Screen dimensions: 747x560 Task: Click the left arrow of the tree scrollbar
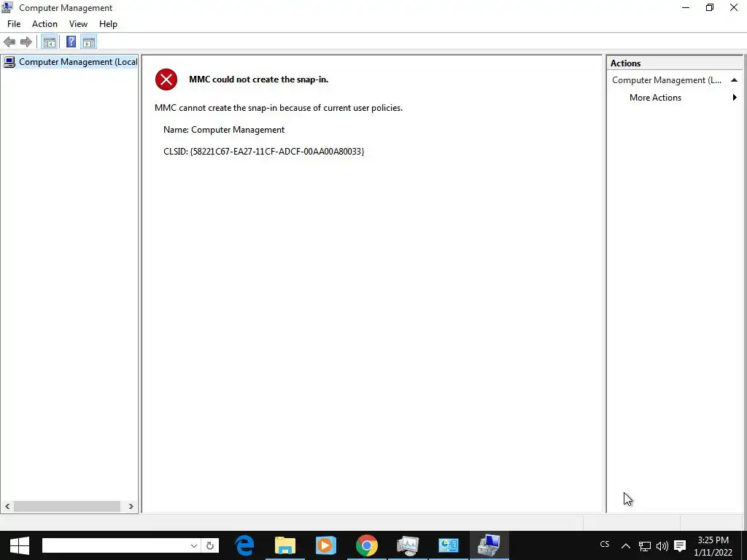[x=7, y=507]
